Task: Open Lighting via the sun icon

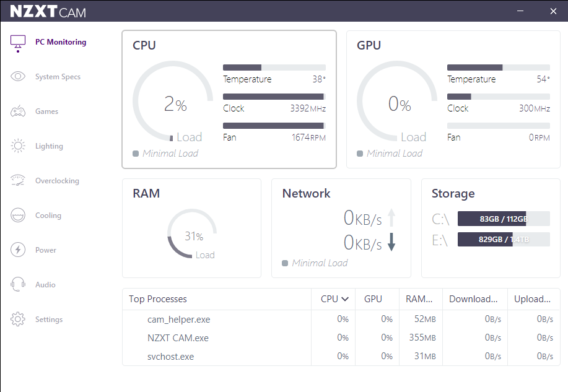Action: tap(18, 146)
